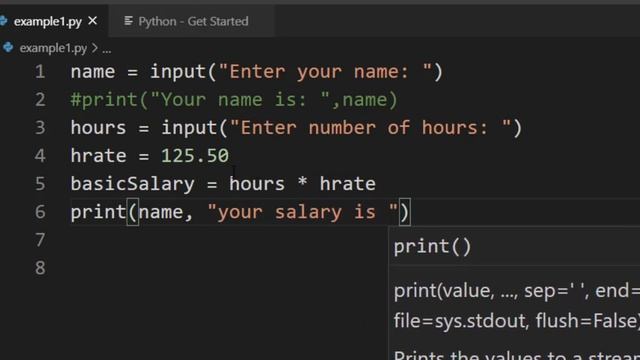Image resolution: width=640 pixels, height=360 pixels.
Task: Click line number 8 in the gutter
Action: [x=40, y=268]
